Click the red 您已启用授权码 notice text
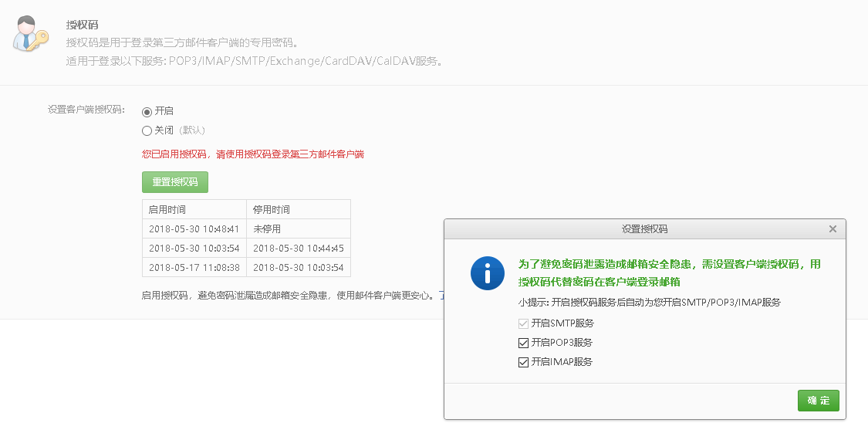The width and height of the screenshot is (868, 423). [x=253, y=154]
